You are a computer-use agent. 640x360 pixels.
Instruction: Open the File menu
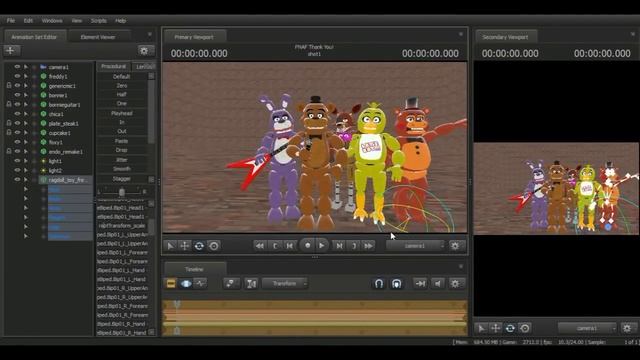click(x=11, y=20)
